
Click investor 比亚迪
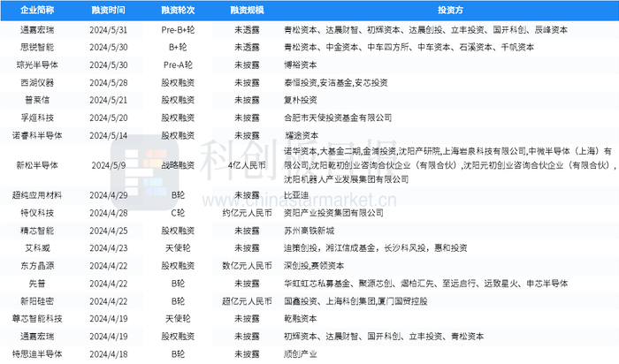pos(296,195)
